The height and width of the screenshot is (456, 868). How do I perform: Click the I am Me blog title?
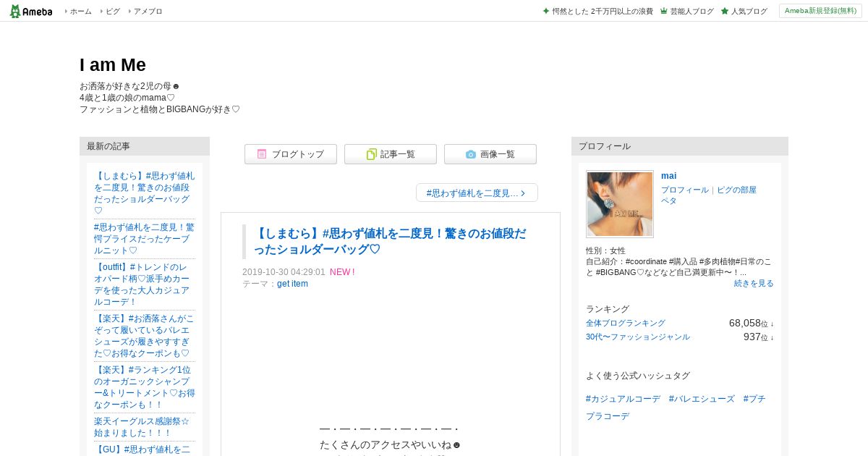coord(113,64)
